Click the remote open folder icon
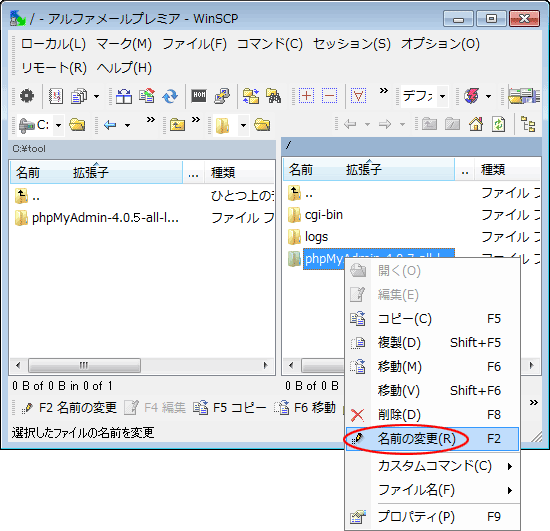 tap(262, 125)
